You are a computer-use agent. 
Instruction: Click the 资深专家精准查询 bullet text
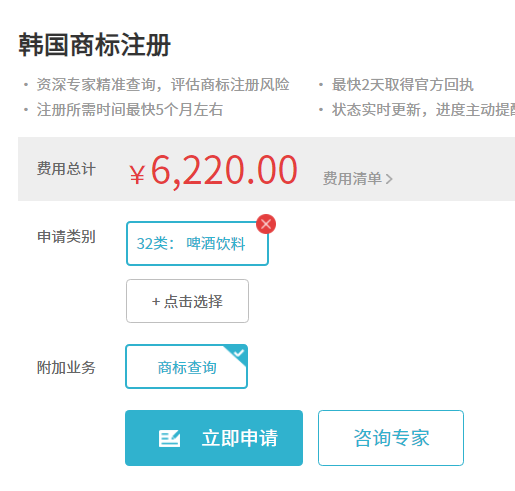96,85
